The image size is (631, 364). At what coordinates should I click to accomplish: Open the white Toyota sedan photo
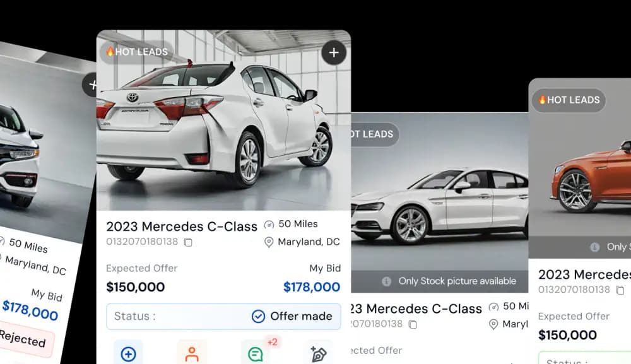(223, 120)
